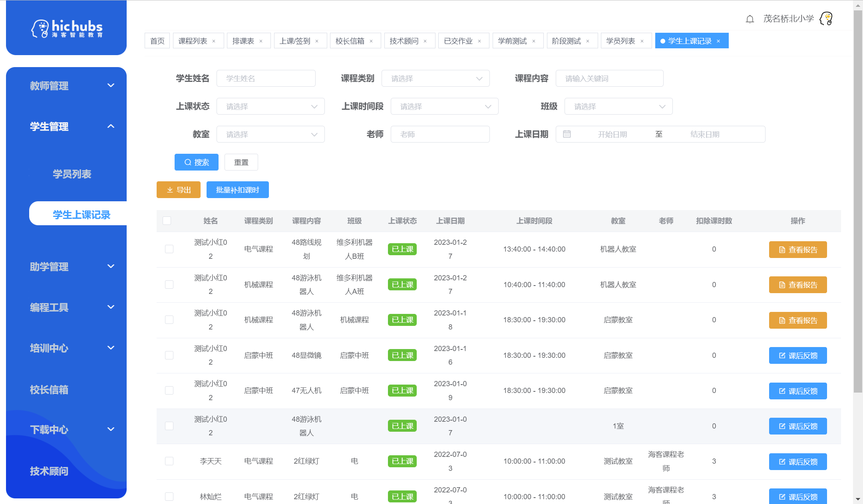The height and width of the screenshot is (504, 863).
Task: Click the magnifier icon on 搜索 button
Action: pos(187,162)
